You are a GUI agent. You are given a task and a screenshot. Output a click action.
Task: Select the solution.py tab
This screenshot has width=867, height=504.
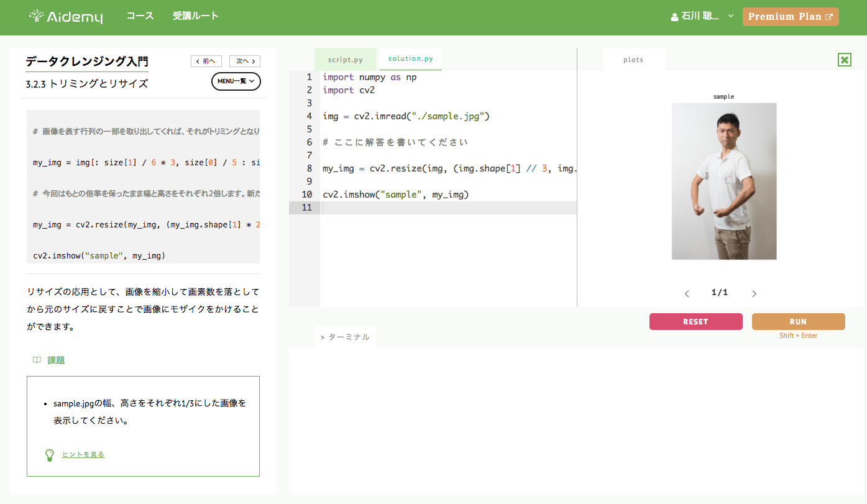(410, 59)
